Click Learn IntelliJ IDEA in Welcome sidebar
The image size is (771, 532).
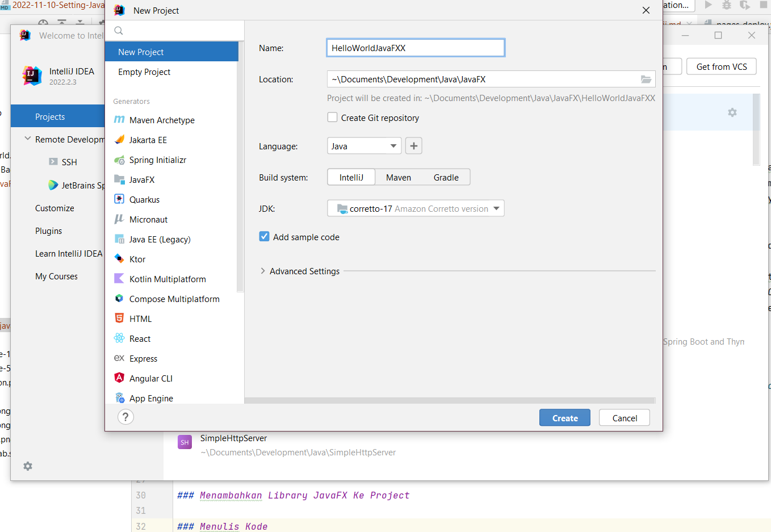click(69, 253)
